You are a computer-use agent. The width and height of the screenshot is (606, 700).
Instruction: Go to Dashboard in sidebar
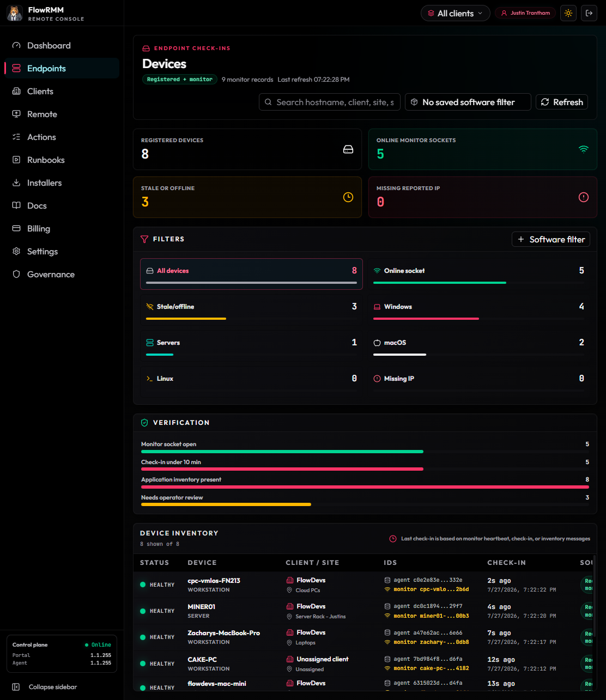click(62, 45)
